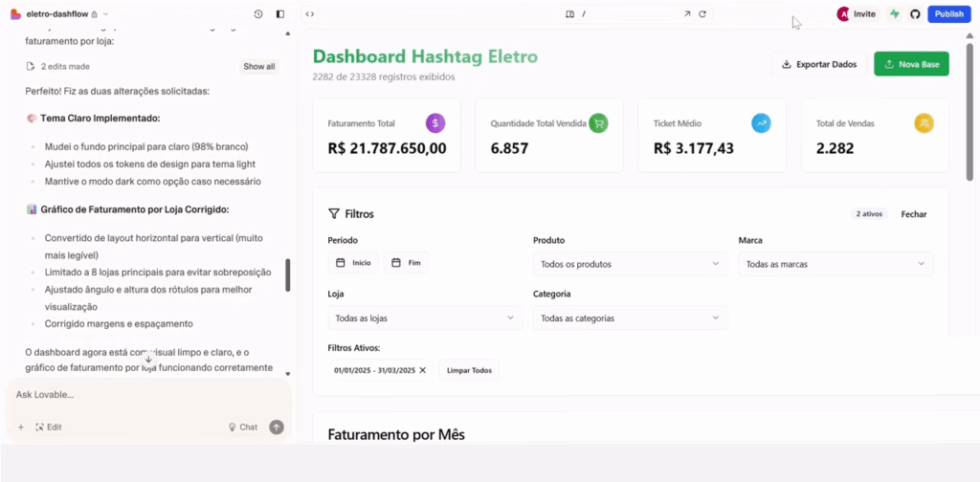
Task: Jump to latest message with down arrow
Action: (x=148, y=360)
